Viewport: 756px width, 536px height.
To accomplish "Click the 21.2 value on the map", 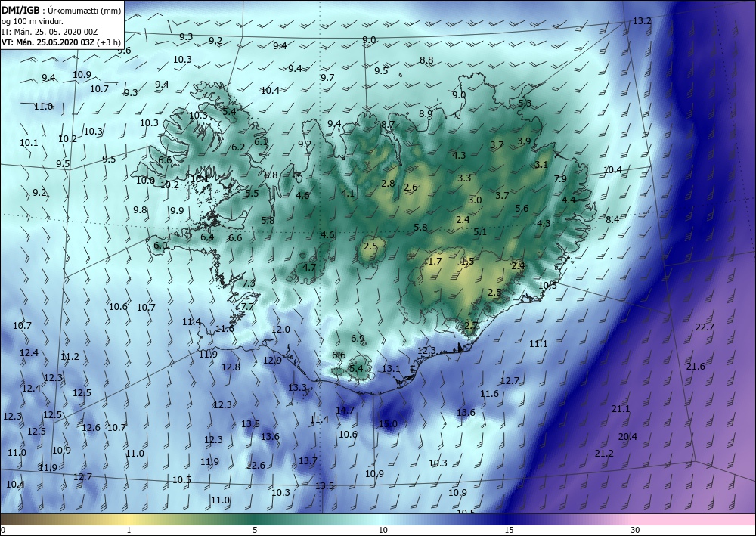I will 603,454.
